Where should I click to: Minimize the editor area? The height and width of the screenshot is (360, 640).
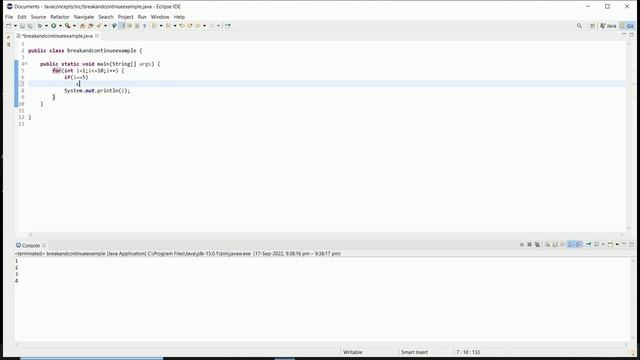click(624, 35)
